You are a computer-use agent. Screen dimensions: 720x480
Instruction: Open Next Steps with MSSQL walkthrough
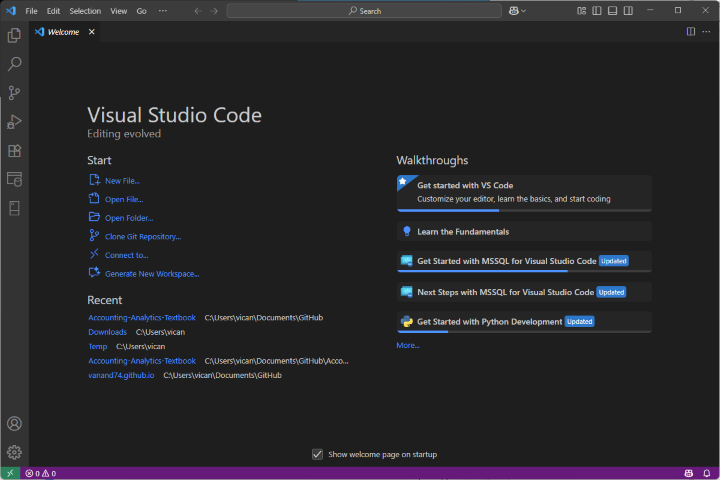tap(524, 292)
